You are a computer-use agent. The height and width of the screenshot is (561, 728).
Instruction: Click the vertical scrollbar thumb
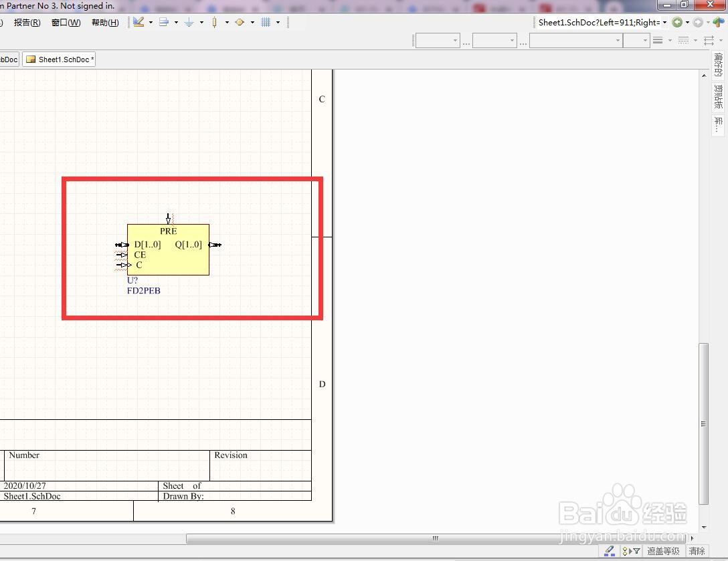[x=704, y=424]
